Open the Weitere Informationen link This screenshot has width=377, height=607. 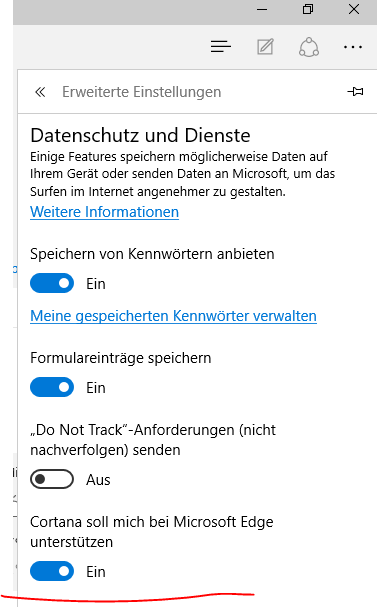pos(105,212)
